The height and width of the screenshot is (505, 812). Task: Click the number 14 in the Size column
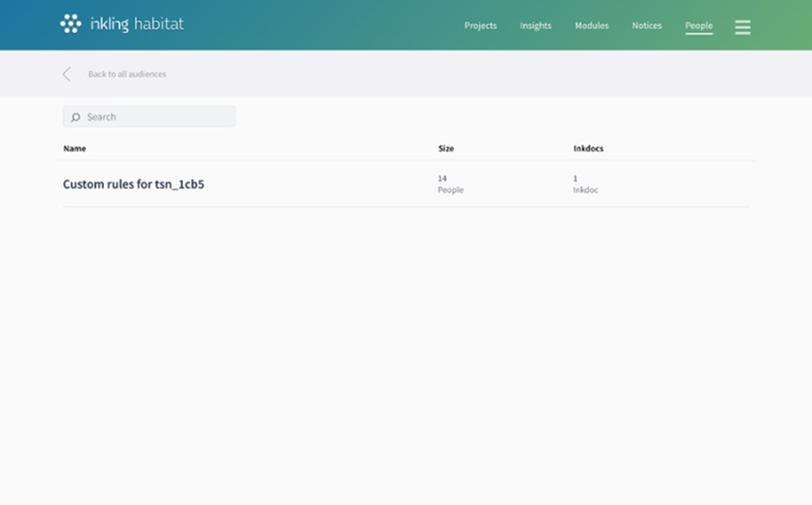click(x=442, y=179)
